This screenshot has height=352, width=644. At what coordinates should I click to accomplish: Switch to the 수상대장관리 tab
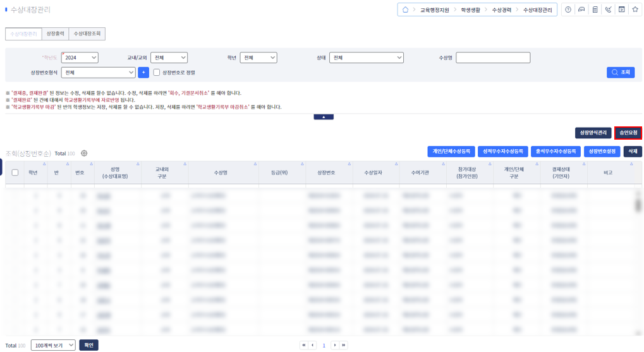[x=23, y=33]
